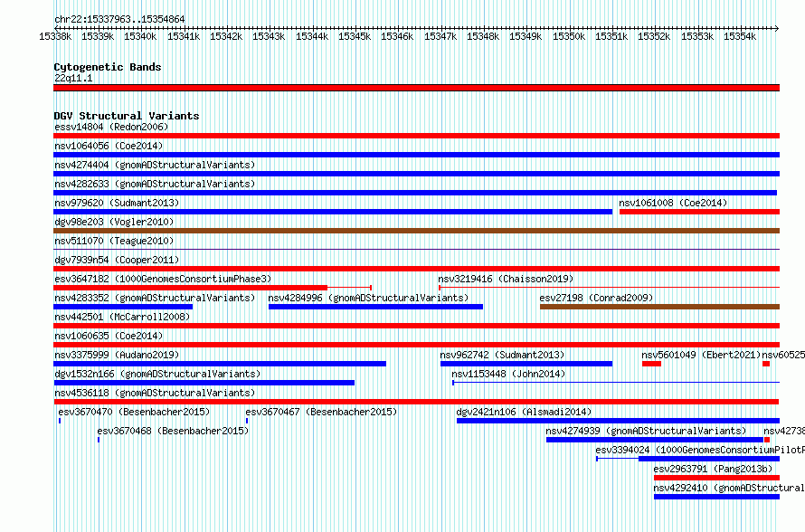Click the 15342k ruler position
The height and width of the screenshot is (532, 805).
[226, 36]
